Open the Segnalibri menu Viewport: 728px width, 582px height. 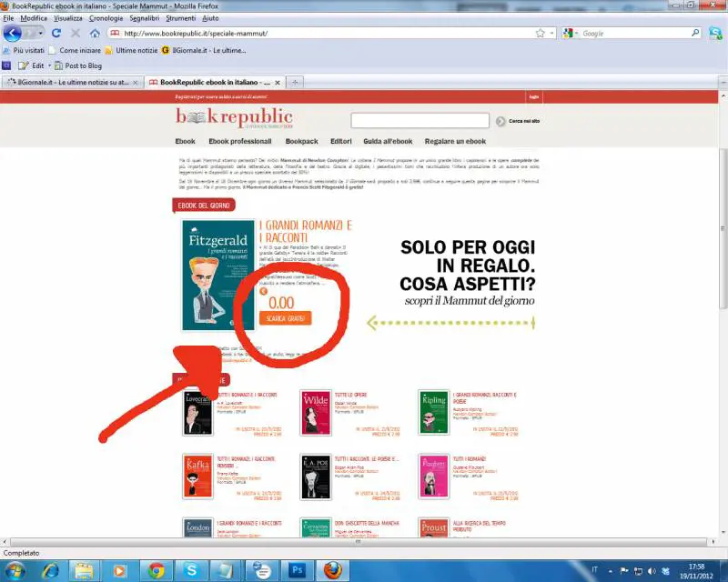[144, 18]
